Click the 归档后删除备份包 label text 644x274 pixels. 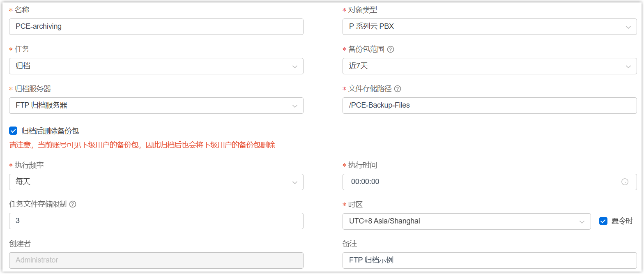50,131
